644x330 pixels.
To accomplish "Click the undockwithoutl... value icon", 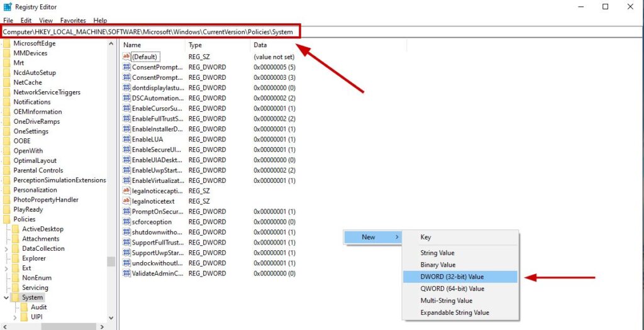I will pyautogui.click(x=126, y=263).
